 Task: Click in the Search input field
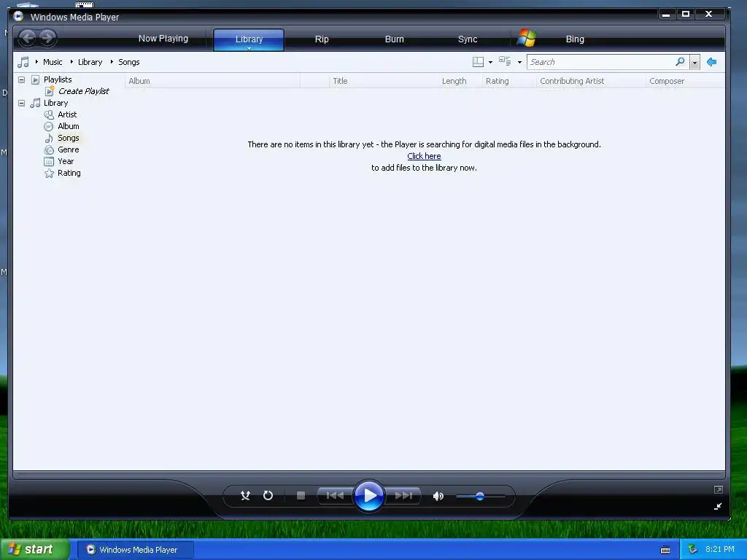tap(600, 62)
